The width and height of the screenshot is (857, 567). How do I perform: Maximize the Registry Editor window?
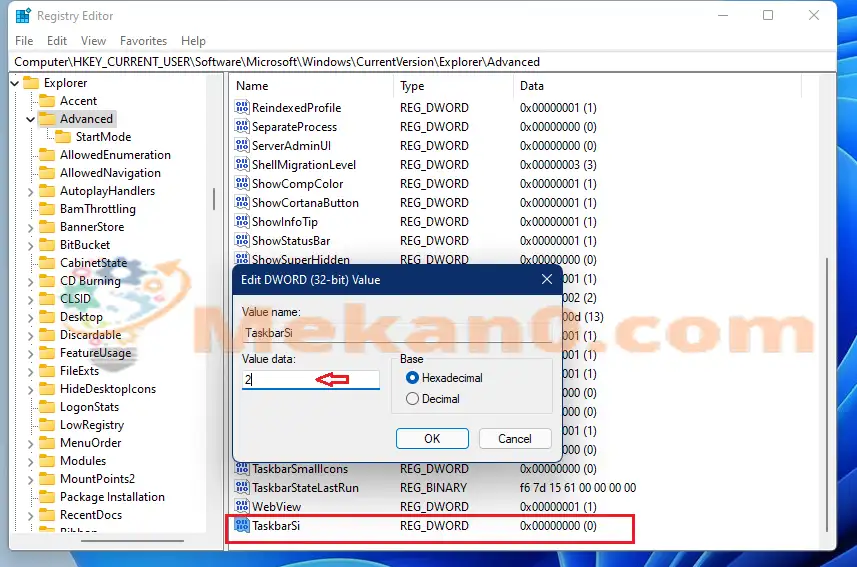[x=768, y=15]
